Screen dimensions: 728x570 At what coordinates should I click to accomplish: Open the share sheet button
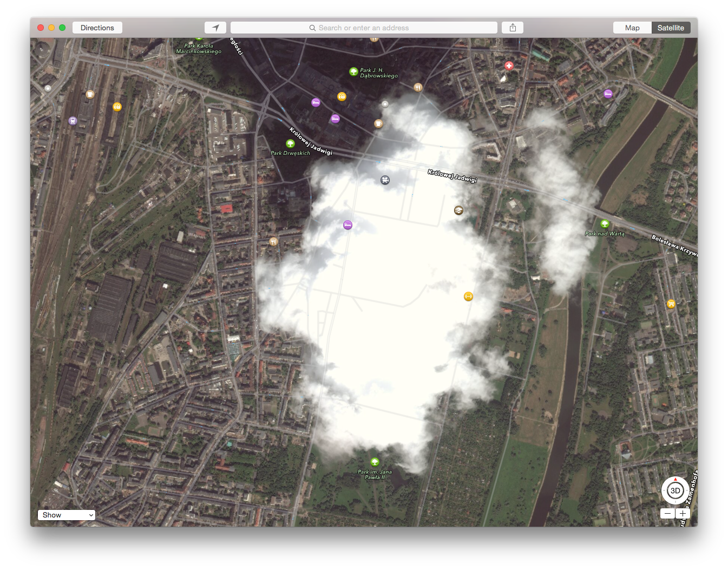pos(513,28)
